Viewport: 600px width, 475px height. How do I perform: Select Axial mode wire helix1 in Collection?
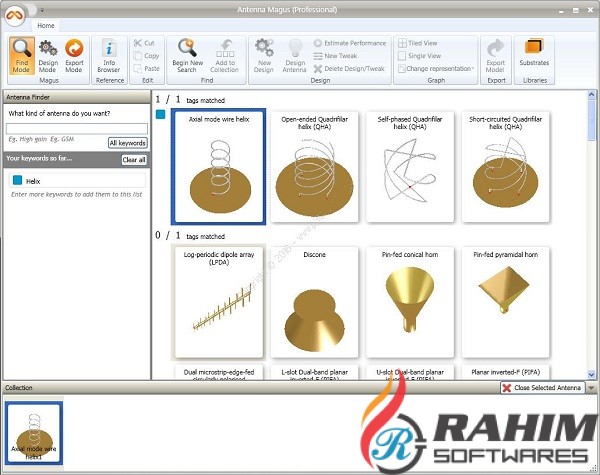pos(34,433)
